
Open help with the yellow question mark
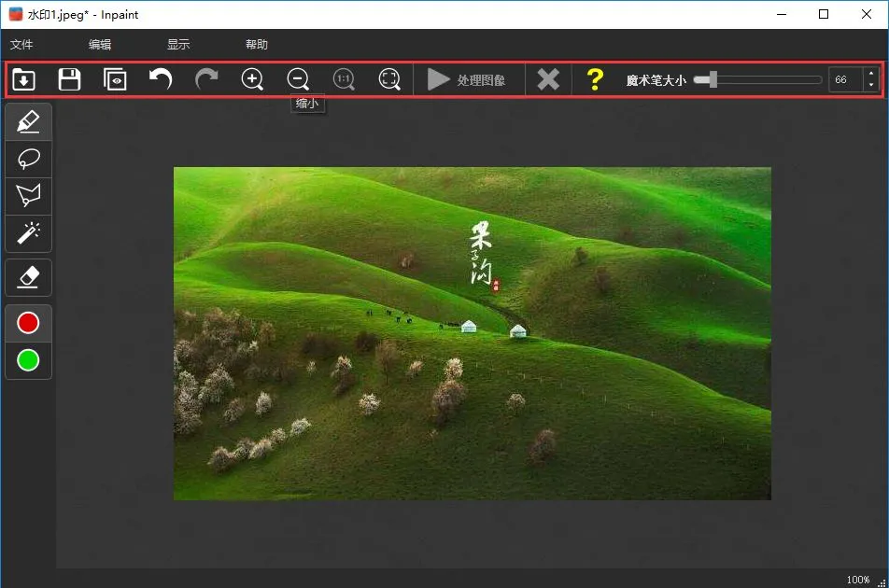pyautogui.click(x=594, y=79)
